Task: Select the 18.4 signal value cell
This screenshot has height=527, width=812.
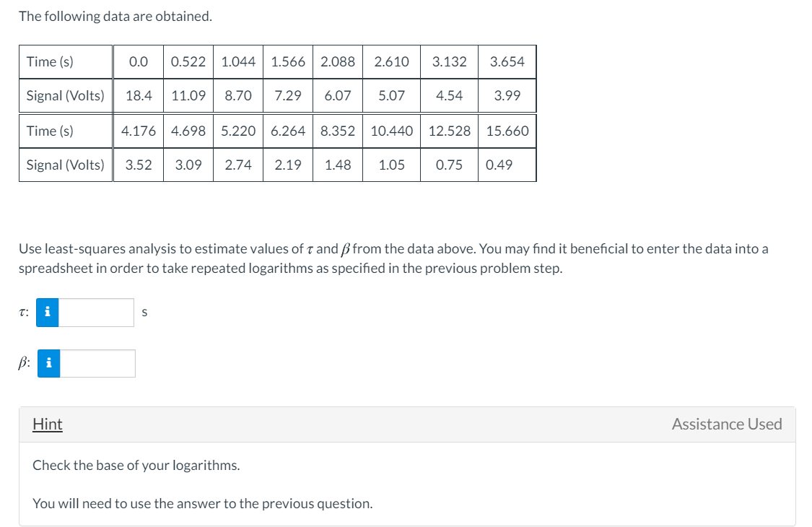Action: coord(139,96)
